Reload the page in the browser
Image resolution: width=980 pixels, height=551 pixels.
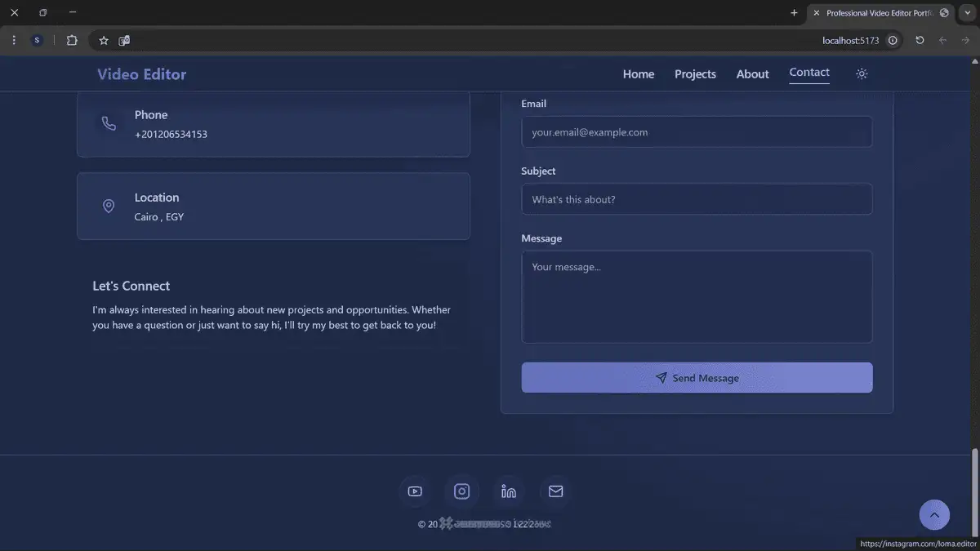point(920,40)
